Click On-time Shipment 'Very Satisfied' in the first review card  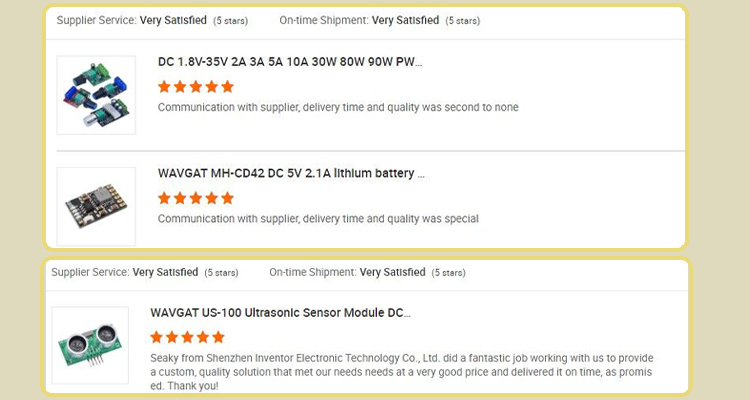pyautogui.click(x=405, y=20)
